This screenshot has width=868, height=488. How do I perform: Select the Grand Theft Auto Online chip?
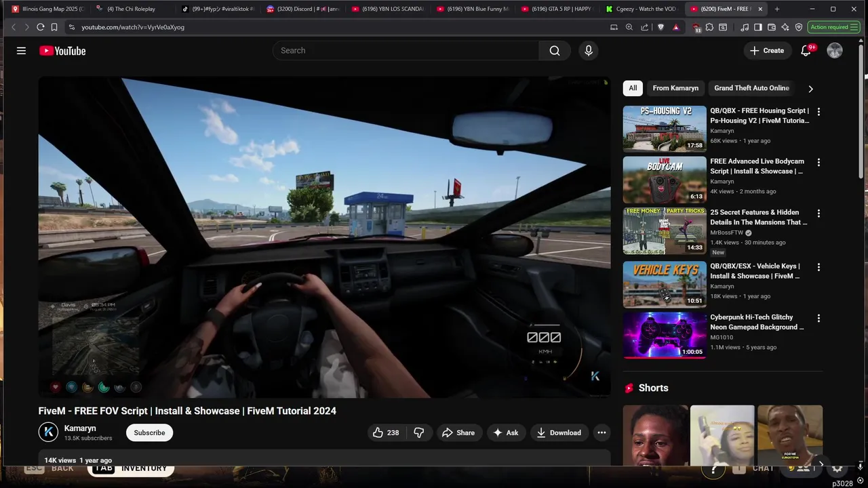(751, 88)
